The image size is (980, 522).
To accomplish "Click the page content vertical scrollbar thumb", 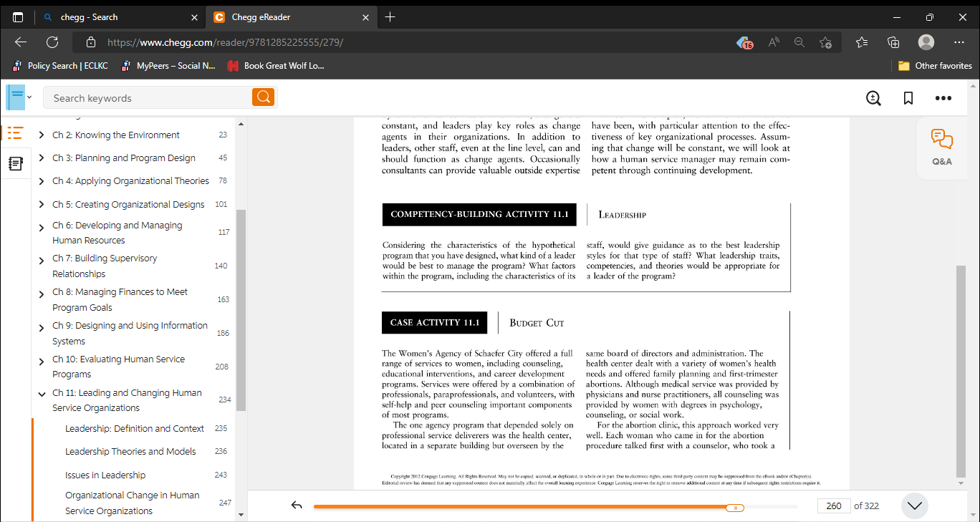I will (x=961, y=372).
